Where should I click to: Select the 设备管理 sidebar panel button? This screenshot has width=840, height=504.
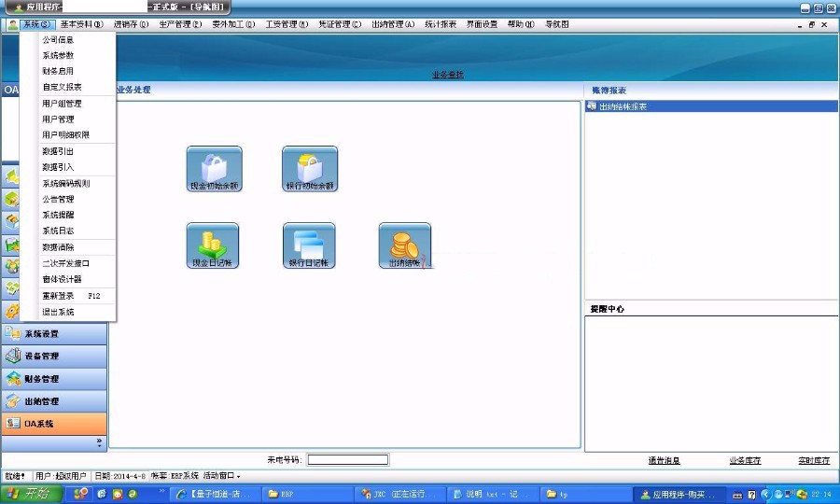coord(54,357)
